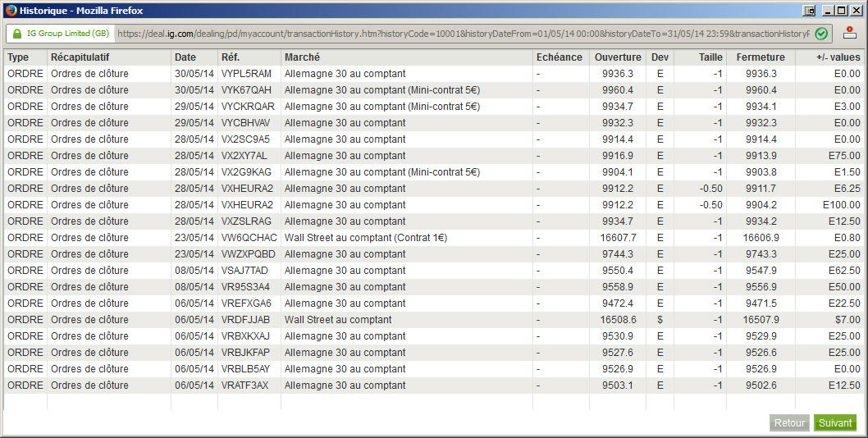Select reference VX2G9KAG
The width and height of the screenshot is (868, 438).
click(x=246, y=172)
